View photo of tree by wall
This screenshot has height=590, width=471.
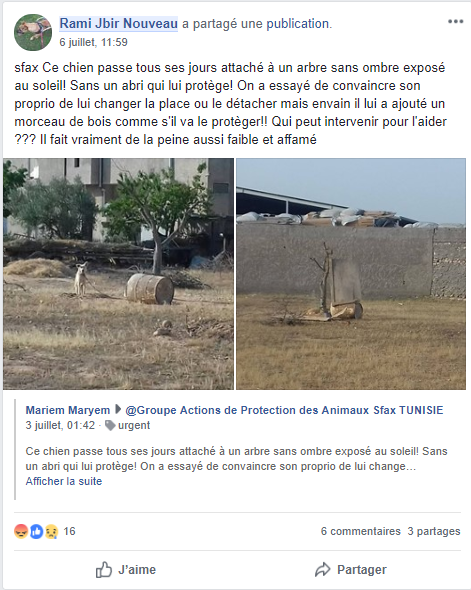pos(351,274)
